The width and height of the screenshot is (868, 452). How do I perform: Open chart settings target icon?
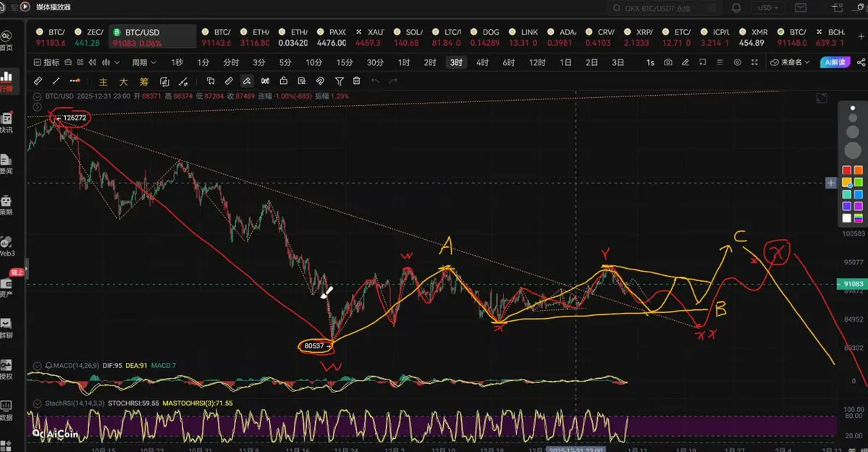pos(738,62)
